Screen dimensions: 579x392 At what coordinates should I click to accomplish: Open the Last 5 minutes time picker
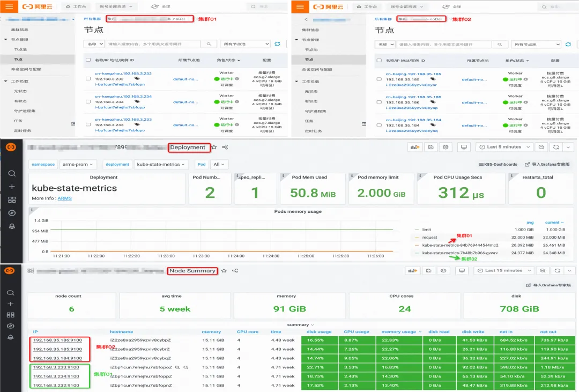[x=504, y=147]
